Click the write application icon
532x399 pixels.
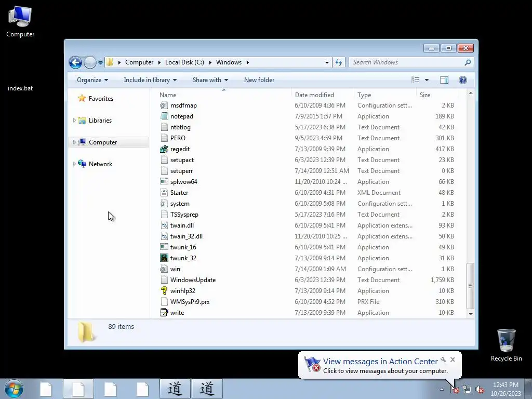(164, 312)
